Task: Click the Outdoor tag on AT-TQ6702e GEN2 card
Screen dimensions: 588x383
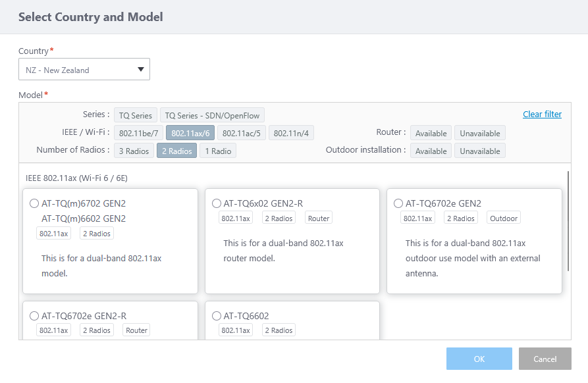Action: click(503, 218)
